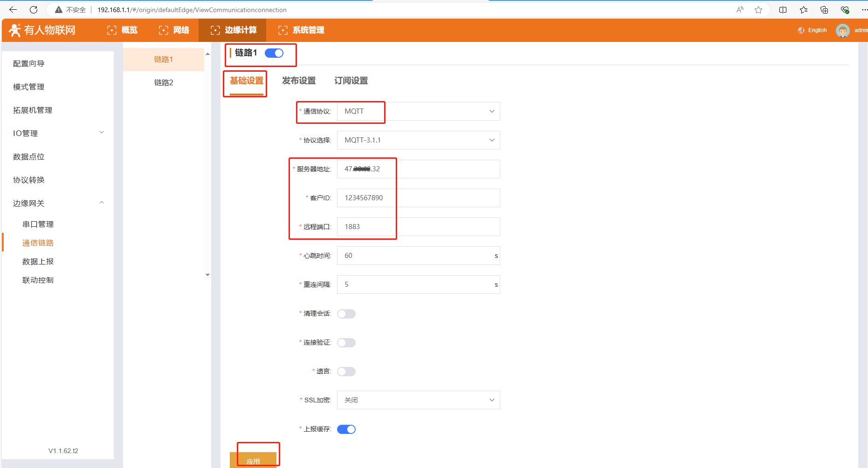
Task: Click the favorites star icon in address bar
Action: click(x=758, y=10)
